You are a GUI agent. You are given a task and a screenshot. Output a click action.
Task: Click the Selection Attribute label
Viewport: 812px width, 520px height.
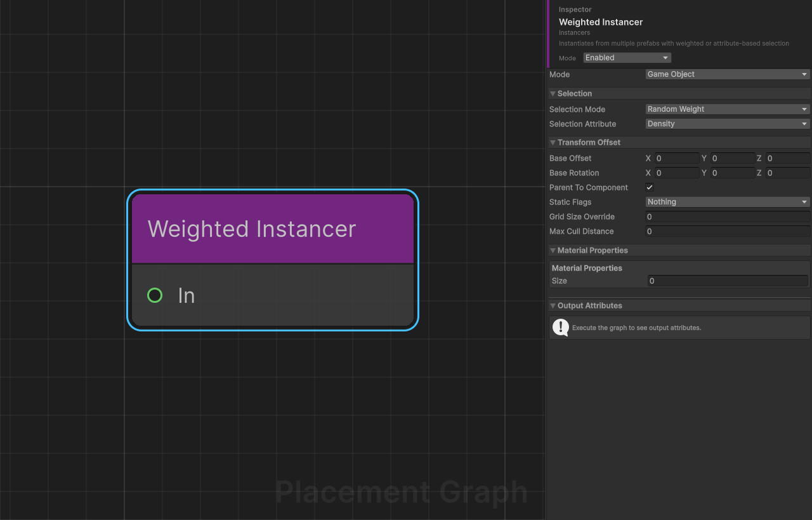582,124
